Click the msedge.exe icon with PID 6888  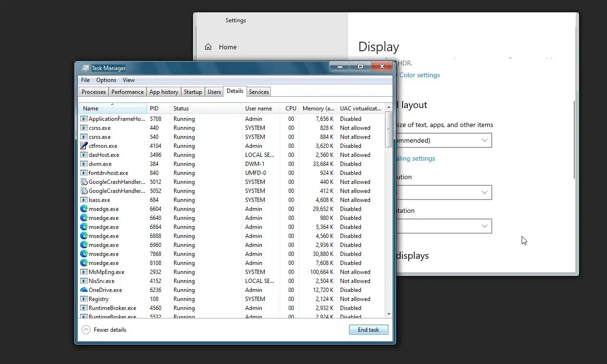point(84,236)
